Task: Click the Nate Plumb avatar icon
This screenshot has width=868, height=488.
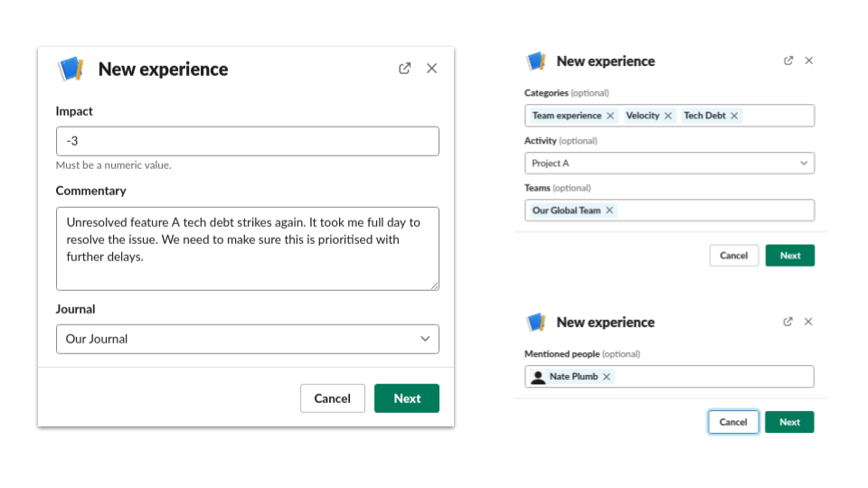Action: coord(537,377)
